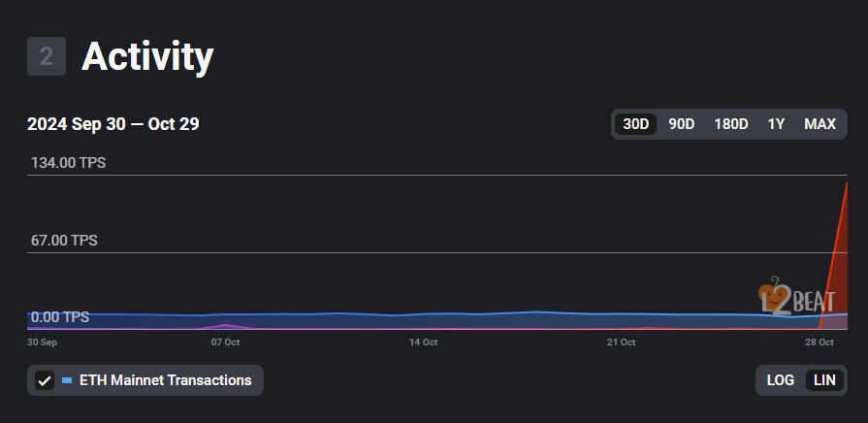Screen dimensions: 868x423
Task: Click the 67.00 TPS axis label
Action: pos(64,241)
